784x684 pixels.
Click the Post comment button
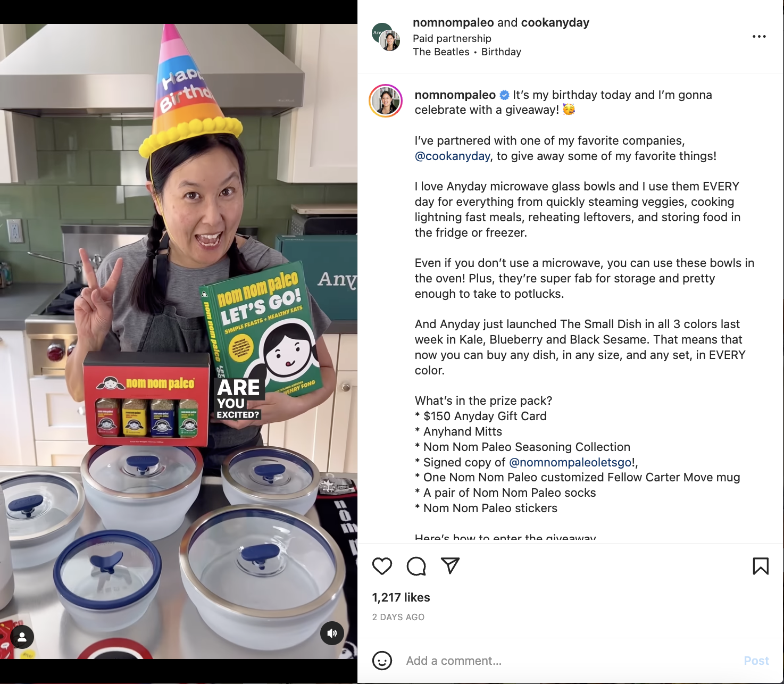tap(756, 661)
